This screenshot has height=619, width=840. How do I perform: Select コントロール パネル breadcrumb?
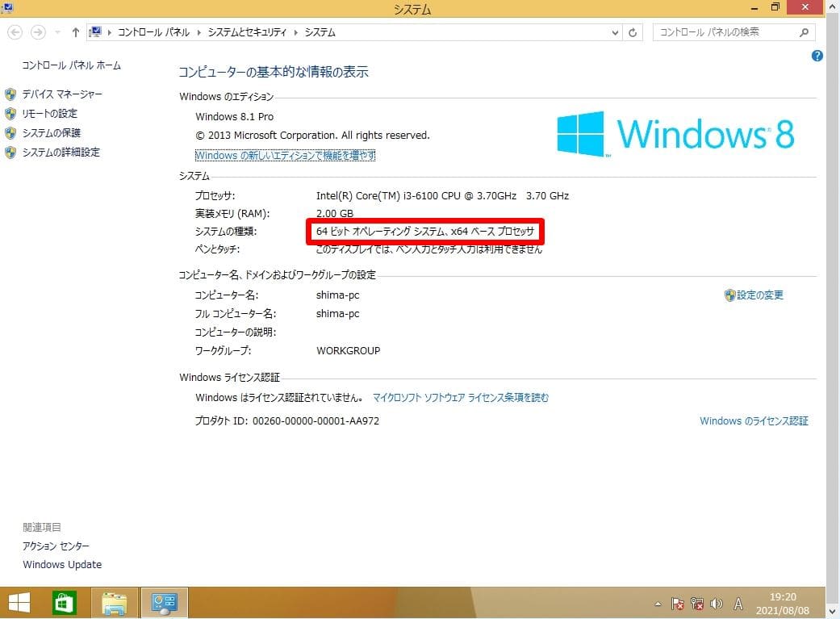(x=154, y=33)
